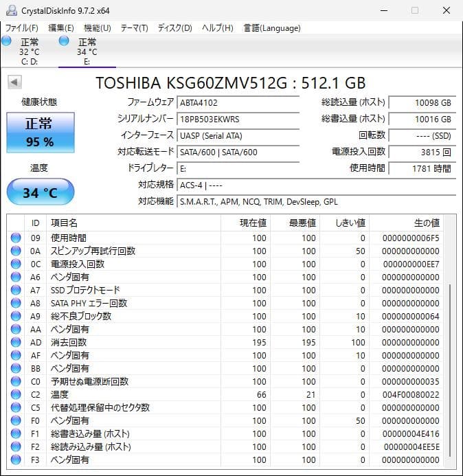Click the interface field UASP (Serial ATA)
The image size is (463, 476).
[238, 135]
